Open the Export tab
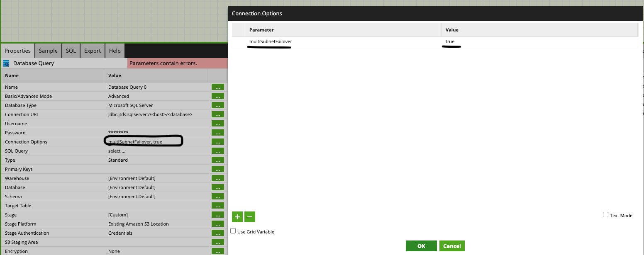Image resolution: width=644 pixels, height=255 pixels. [x=92, y=51]
